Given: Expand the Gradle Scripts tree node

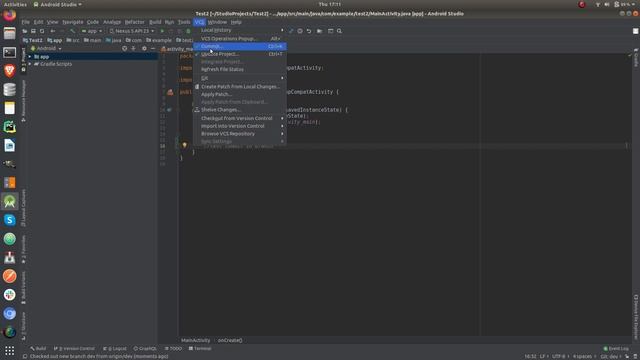Looking at the screenshot, I should [x=30, y=64].
